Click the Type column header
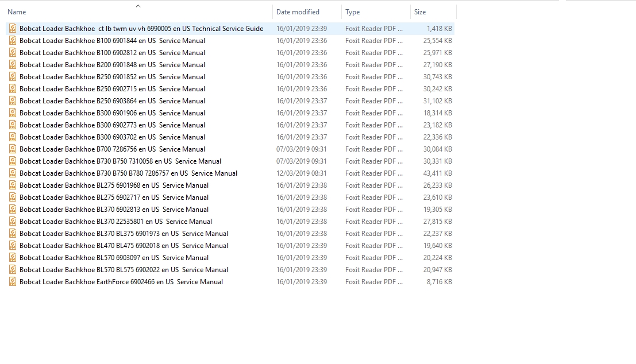The width and height of the screenshot is (636, 364). point(353,12)
